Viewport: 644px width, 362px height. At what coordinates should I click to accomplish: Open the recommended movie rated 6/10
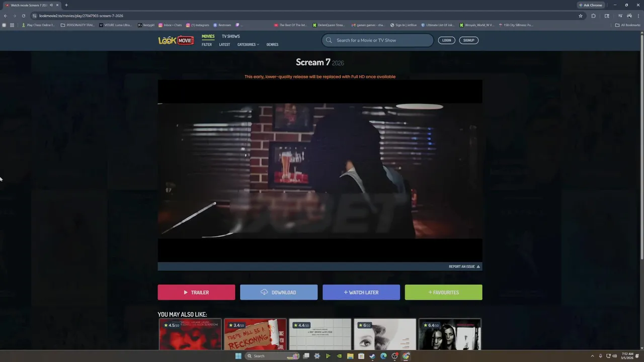pyautogui.click(x=385, y=334)
